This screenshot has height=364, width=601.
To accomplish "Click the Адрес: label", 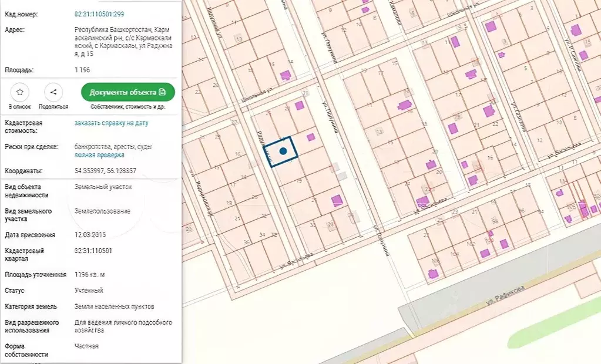I will pyautogui.click(x=15, y=30).
